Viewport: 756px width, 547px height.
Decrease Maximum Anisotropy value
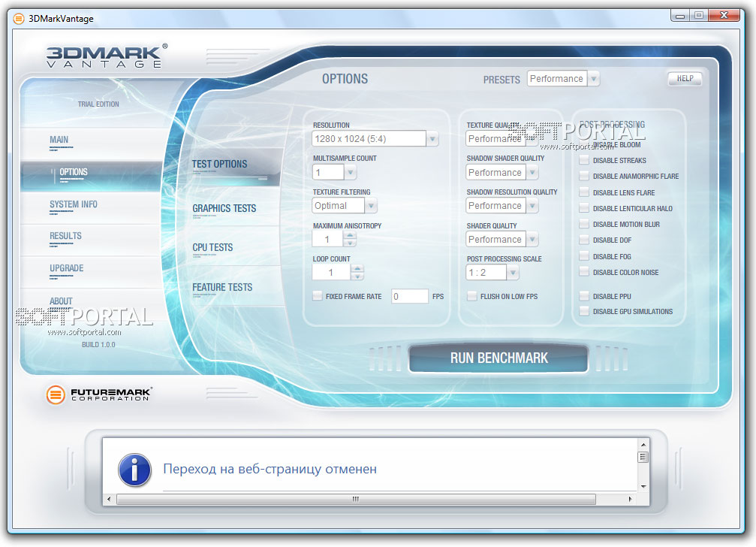351,243
